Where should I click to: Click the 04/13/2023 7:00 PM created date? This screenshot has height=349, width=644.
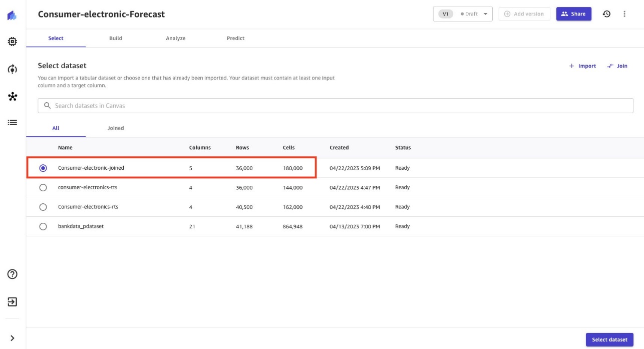(x=355, y=226)
